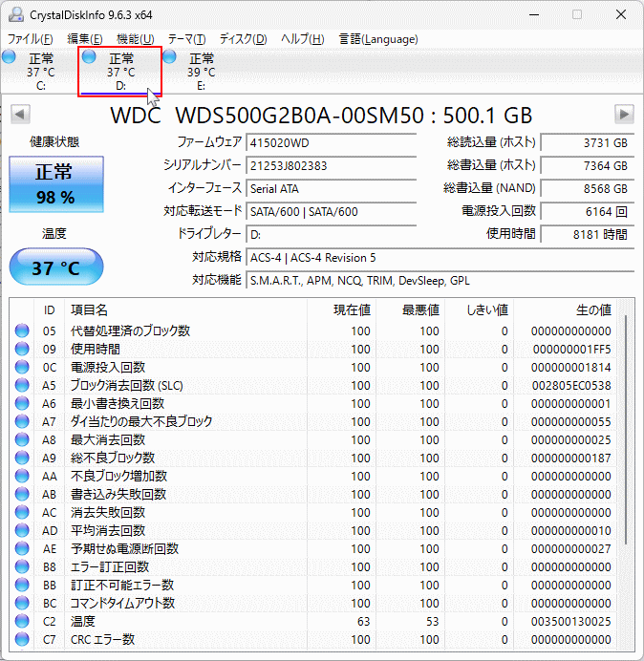This screenshot has width=644, height=661.
Task: Click status orb for ID C7 row
Action: pos(22,639)
